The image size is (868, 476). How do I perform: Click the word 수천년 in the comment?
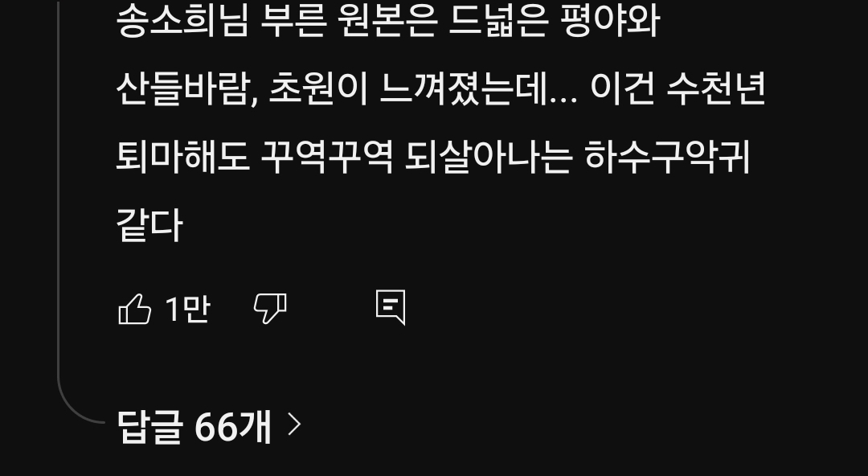pyautogui.click(x=716, y=88)
